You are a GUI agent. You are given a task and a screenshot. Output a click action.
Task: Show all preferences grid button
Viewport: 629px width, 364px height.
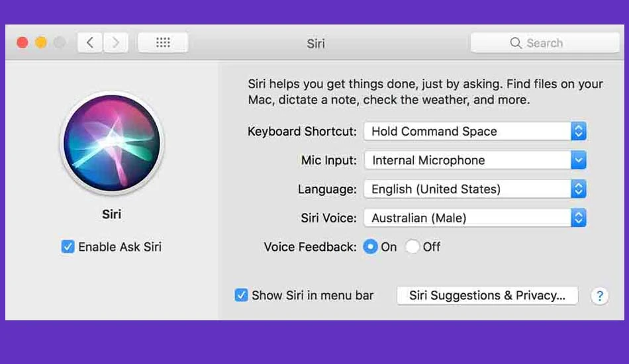(163, 42)
